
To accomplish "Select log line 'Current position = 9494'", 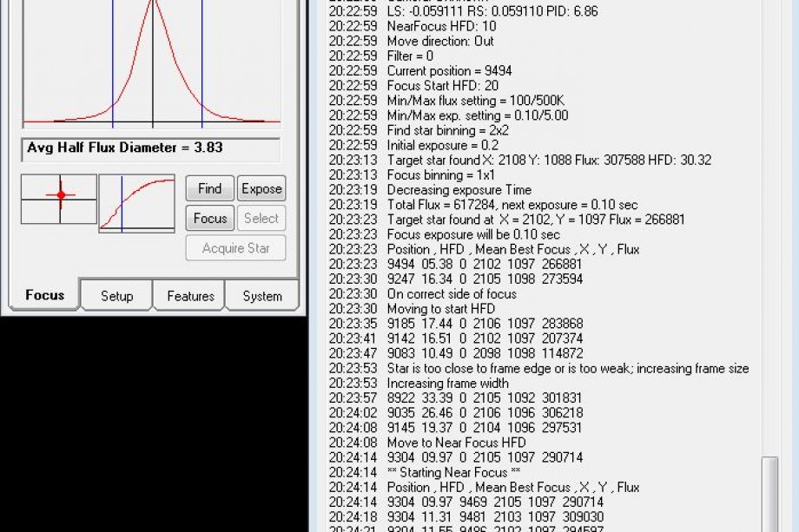I will (420, 70).
